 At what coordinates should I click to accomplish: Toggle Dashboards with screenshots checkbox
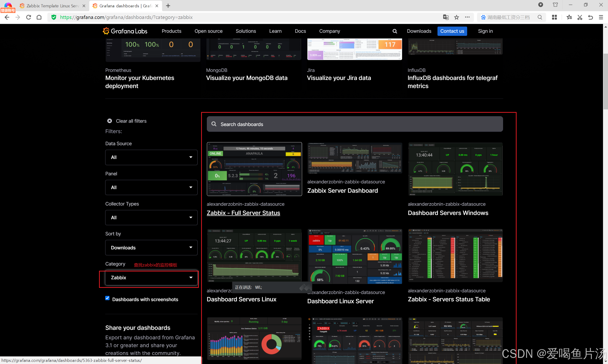tap(107, 298)
